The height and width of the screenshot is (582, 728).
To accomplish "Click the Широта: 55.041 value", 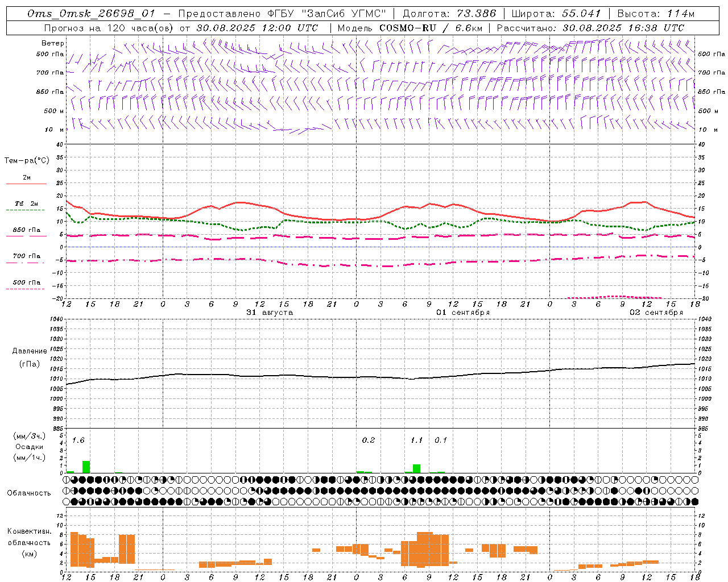I will point(556,14).
